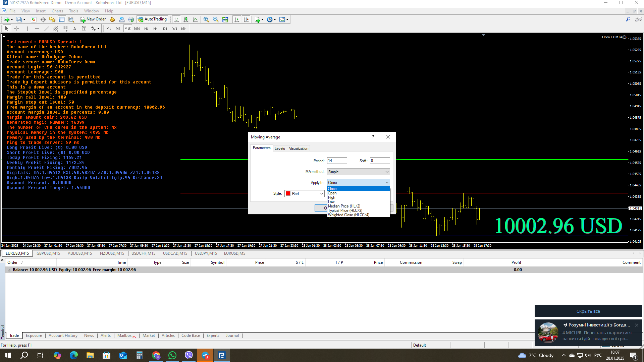Click the red style color swatch
Viewport: 644px width, 362px height.
pos(288,194)
